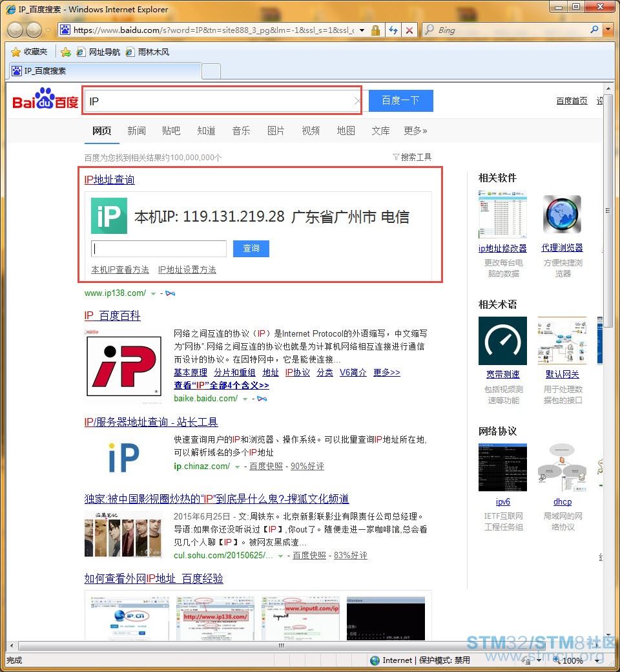
Task: Click the IE back navigation button
Action: [x=15, y=30]
